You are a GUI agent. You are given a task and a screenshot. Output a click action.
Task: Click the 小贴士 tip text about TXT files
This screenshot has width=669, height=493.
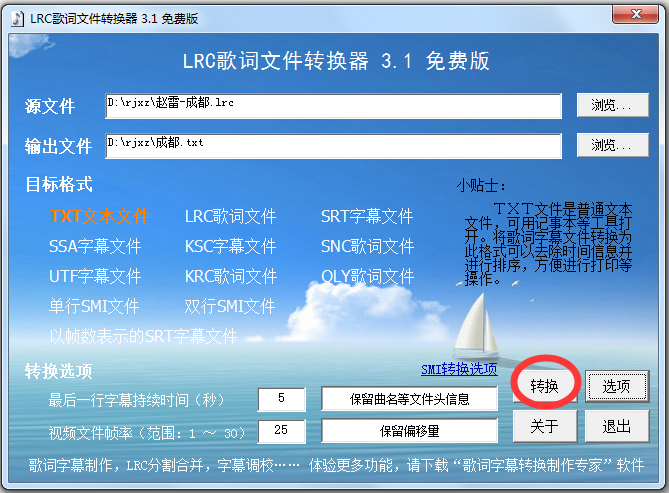pyautogui.click(x=548, y=244)
